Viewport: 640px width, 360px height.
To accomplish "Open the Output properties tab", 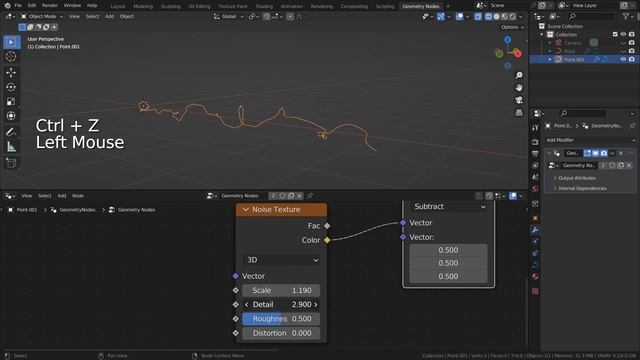I will (535, 154).
